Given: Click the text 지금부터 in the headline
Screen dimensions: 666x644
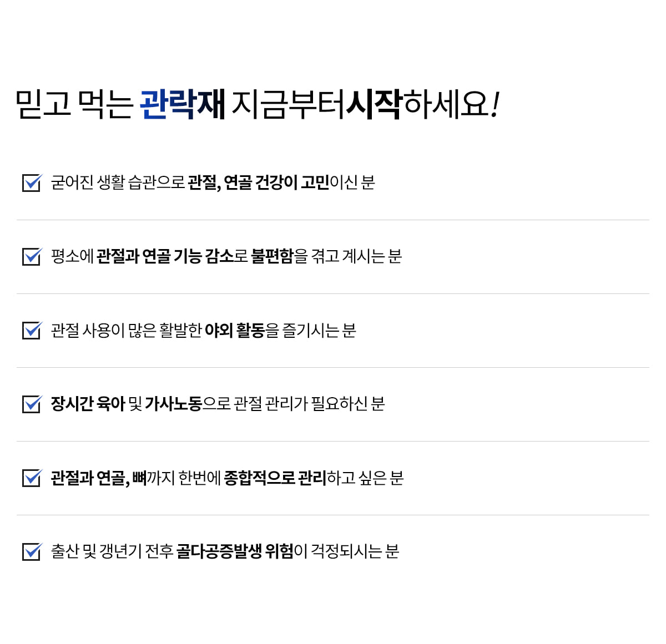Looking at the screenshot, I should click(288, 104).
